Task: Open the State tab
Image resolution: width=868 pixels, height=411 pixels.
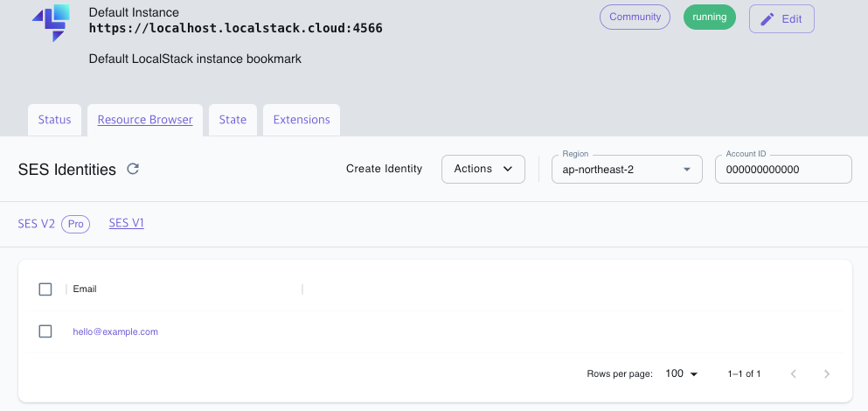Action: click(x=233, y=120)
